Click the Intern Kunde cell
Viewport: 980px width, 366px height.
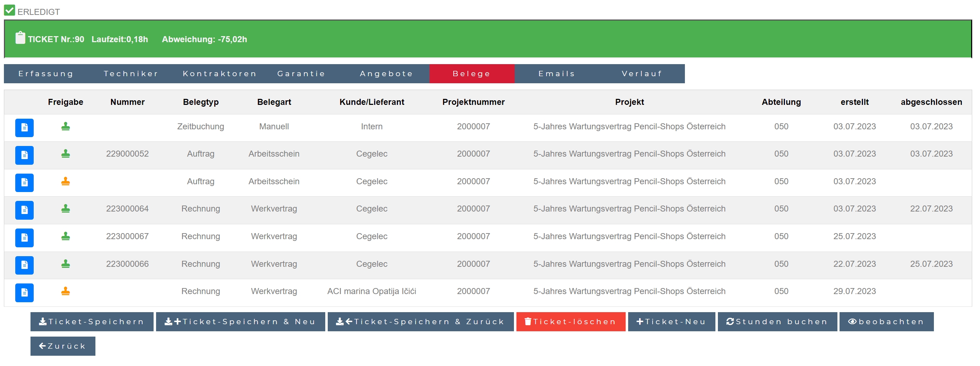tap(372, 126)
